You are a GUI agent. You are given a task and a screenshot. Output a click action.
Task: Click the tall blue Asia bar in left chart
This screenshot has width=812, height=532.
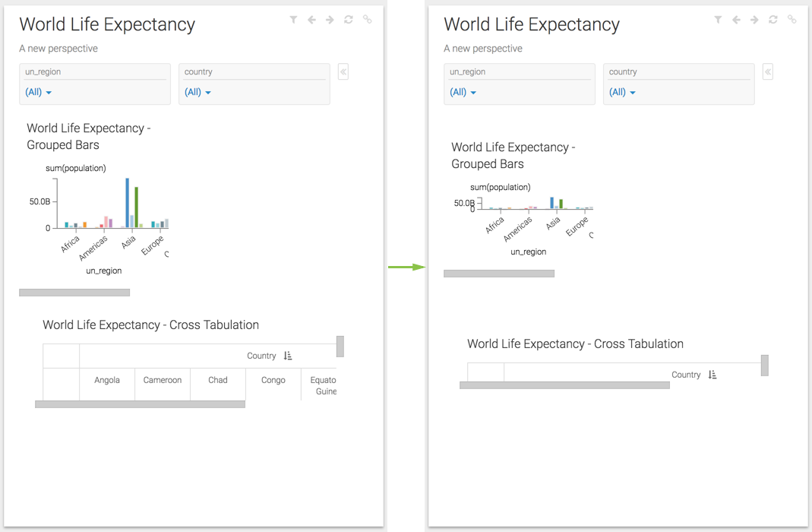click(x=128, y=203)
